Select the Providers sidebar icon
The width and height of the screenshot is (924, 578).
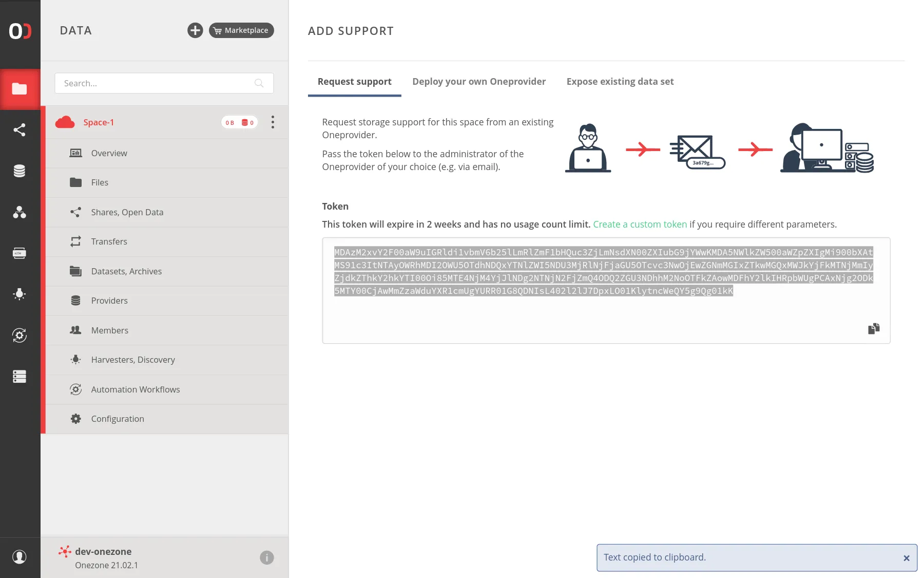click(x=20, y=171)
